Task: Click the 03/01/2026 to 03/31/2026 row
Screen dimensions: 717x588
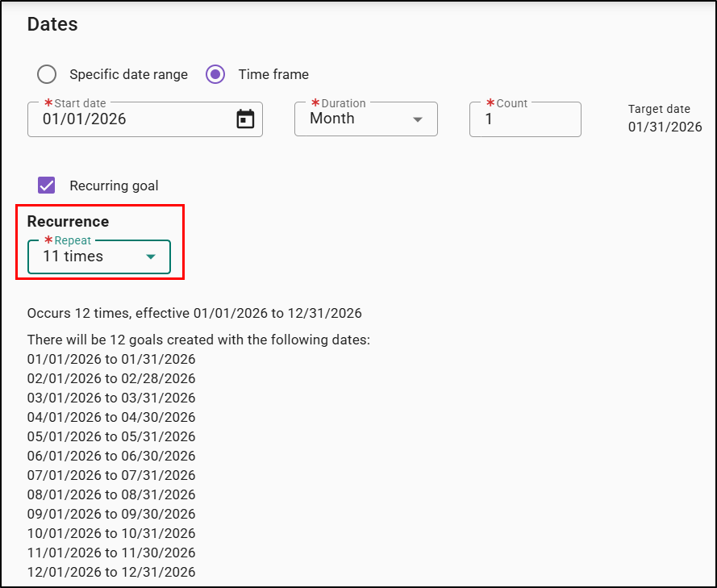Action: [x=111, y=398]
